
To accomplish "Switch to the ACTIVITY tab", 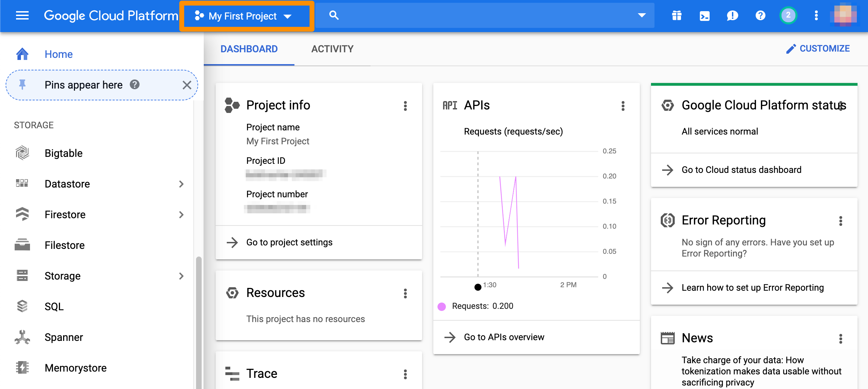I will point(332,49).
